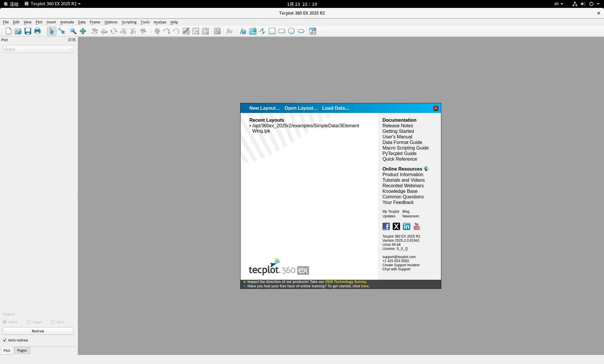
Task: Open the Sketch plot type dropdown
Action: coord(38,49)
